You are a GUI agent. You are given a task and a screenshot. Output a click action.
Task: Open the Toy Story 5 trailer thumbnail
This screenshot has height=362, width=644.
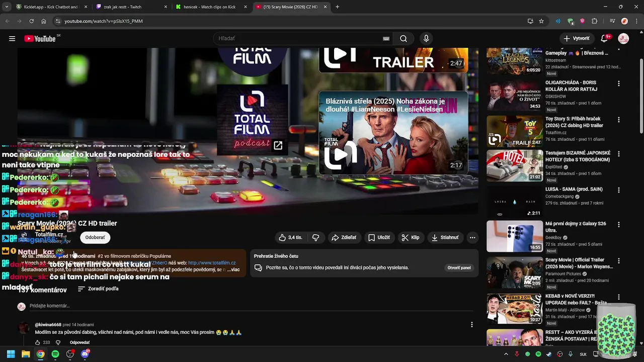(514, 131)
